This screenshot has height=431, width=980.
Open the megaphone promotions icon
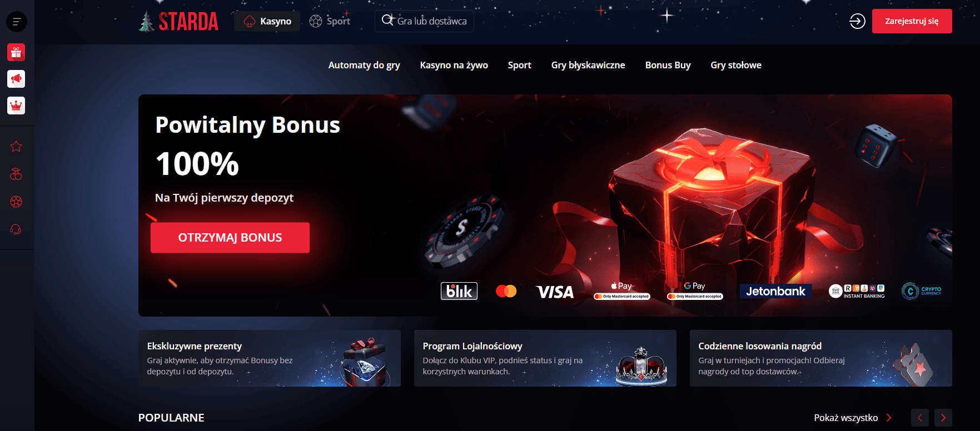[16, 79]
